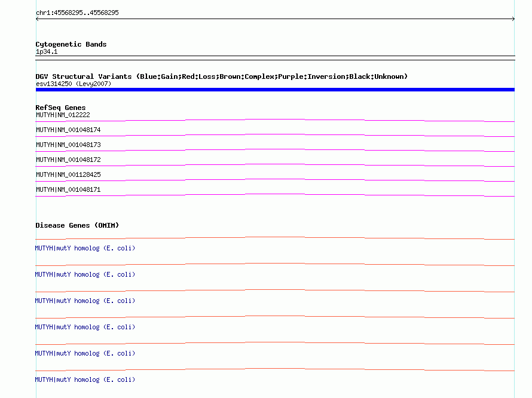The width and height of the screenshot is (532, 398).
Task: Select transcript MUTYH|NM_012222
Action: pos(63,115)
